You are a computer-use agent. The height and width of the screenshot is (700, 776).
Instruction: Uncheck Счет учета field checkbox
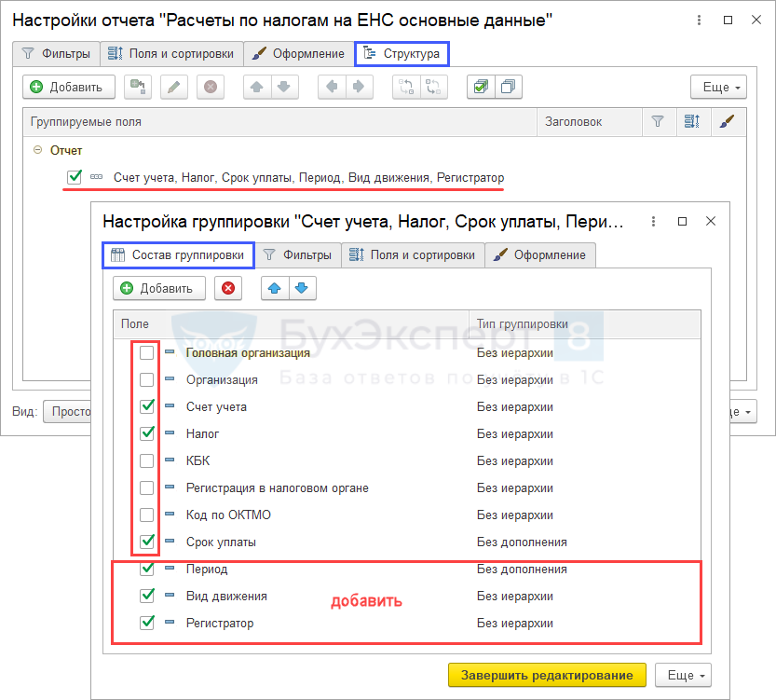(146, 407)
